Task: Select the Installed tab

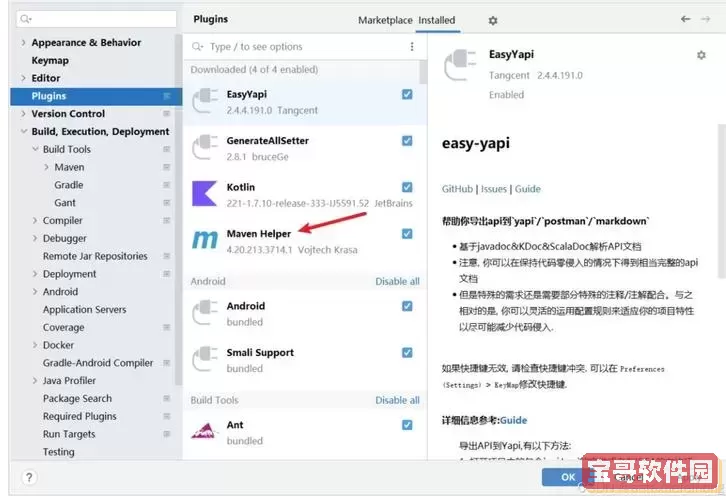Action: 437,20
